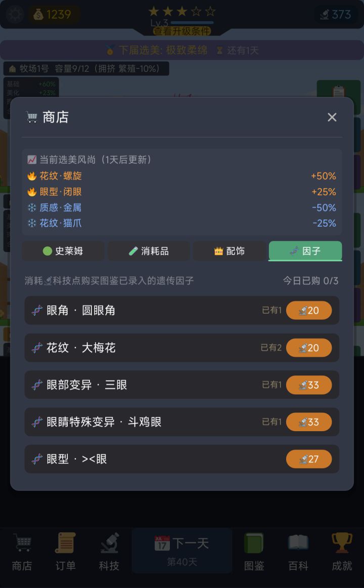Buy 眼型·><眼 factor for 27

click(x=309, y=459)
